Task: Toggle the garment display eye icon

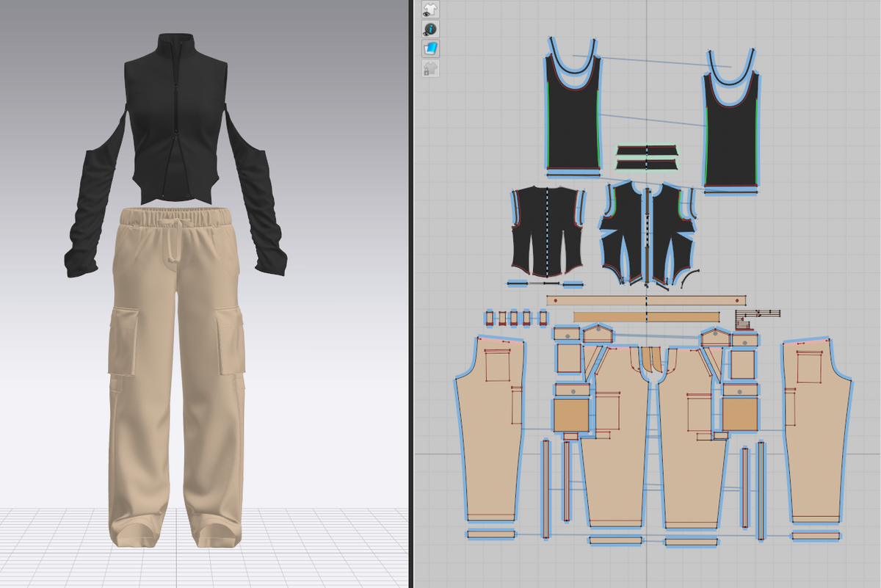Action: (x=430, y=10)
